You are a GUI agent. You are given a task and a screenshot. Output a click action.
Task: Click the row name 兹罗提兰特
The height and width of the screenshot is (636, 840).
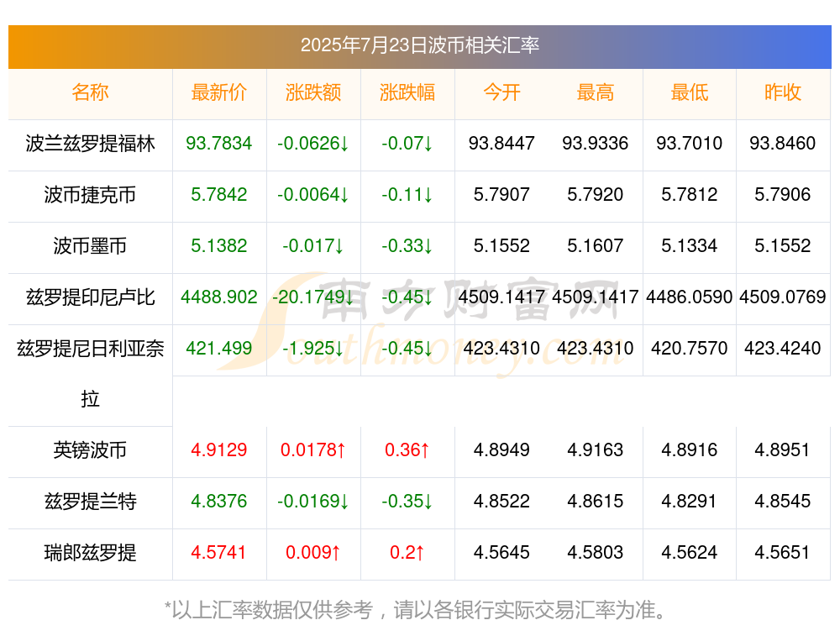pos(90,502)
